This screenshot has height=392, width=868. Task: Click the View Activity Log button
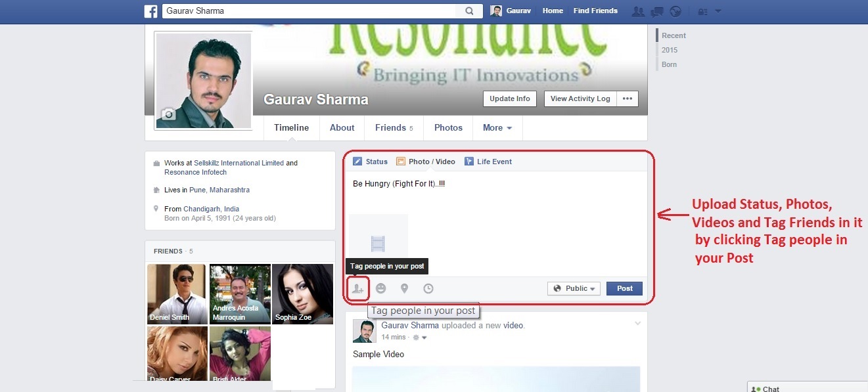[x=580, y=98]
